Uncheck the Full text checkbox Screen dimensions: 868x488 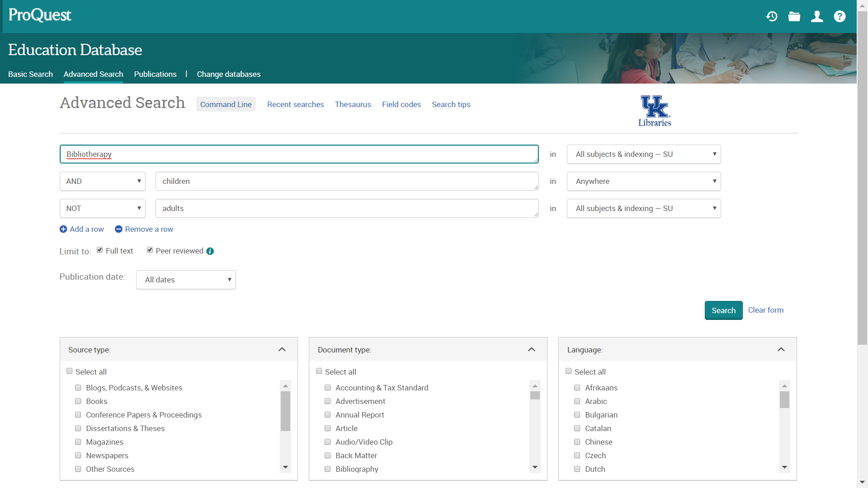point(100,250)
